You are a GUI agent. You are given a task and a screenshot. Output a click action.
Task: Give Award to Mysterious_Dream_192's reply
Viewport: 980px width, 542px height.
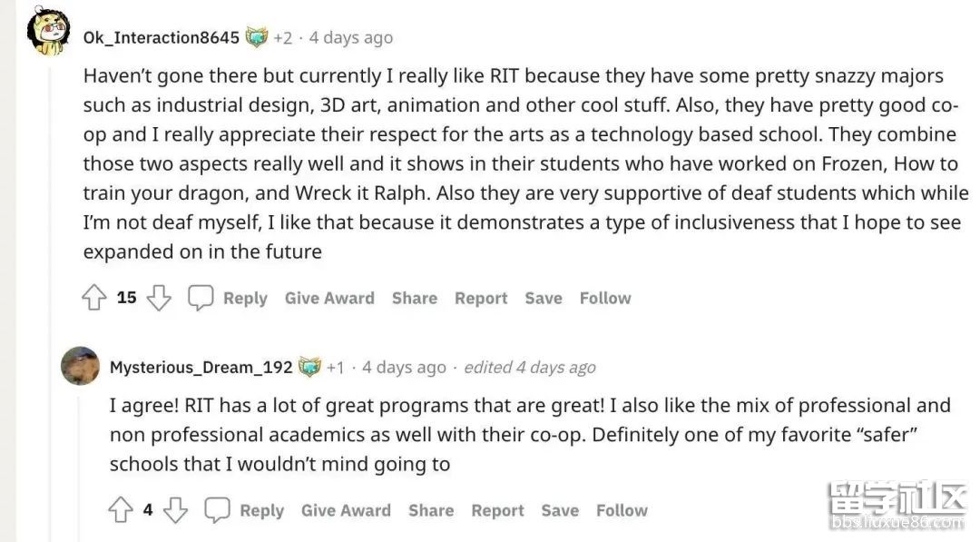pyautogui.click(x=346, y=510)
